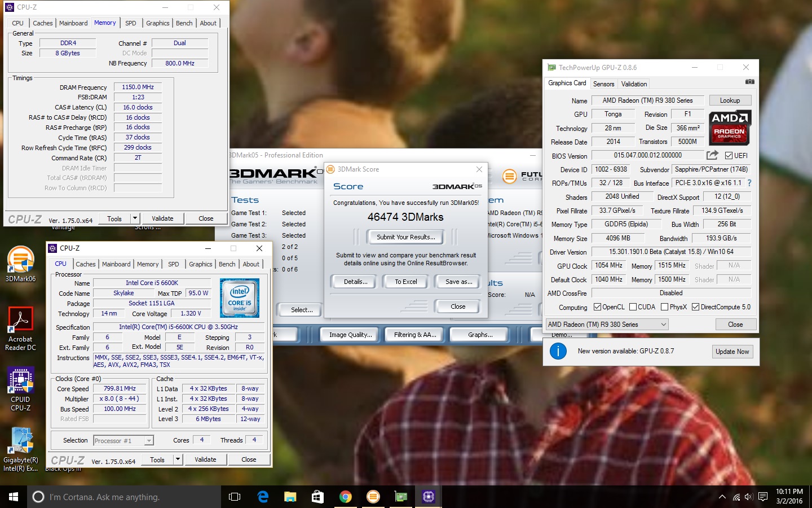
Task: Click the DRAM Frequency 1150.0 MHz value
Action: (x=138, y=87)
